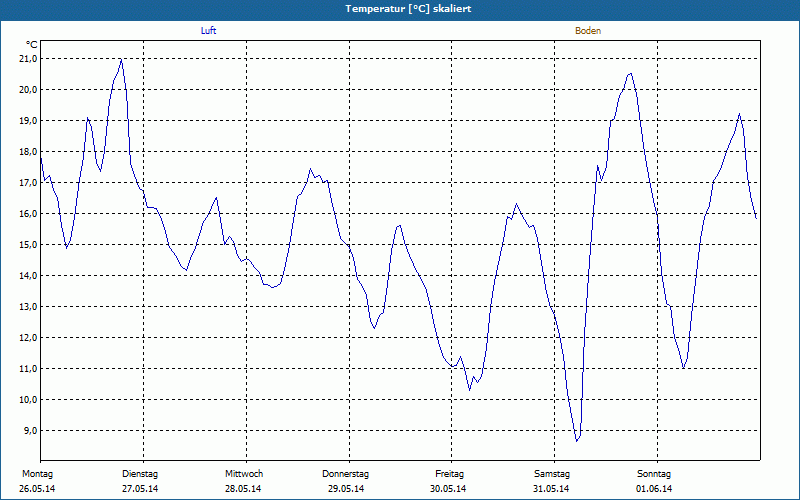800x500 pixels.
Task: Click the '10,0' y-axis value
Action: (x=29, y=399)
